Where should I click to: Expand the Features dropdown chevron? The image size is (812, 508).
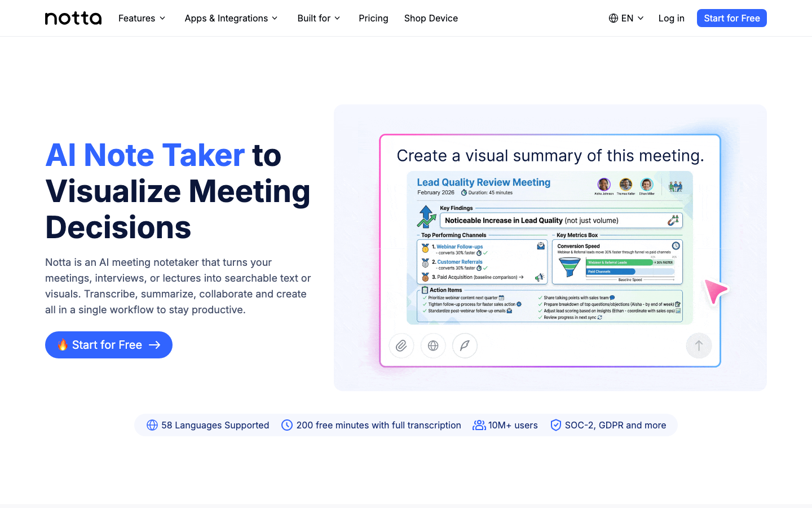point(162,18)
